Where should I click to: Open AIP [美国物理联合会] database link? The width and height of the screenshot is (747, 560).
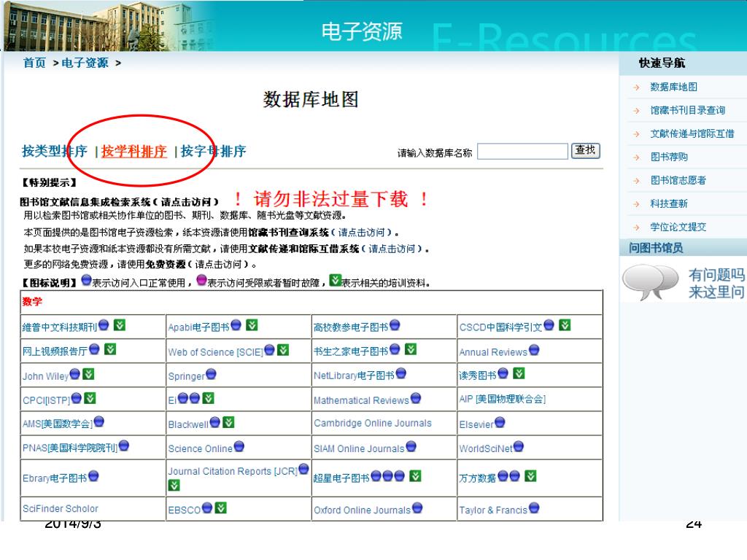pyautogui.click(x=502, y=399)
